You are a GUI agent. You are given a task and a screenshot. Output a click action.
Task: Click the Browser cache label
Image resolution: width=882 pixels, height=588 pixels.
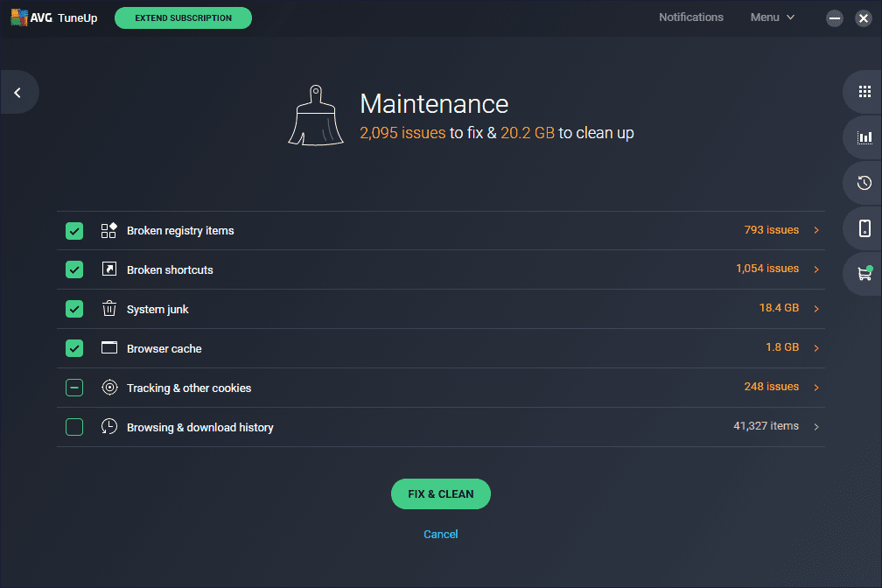pos(164,349)
